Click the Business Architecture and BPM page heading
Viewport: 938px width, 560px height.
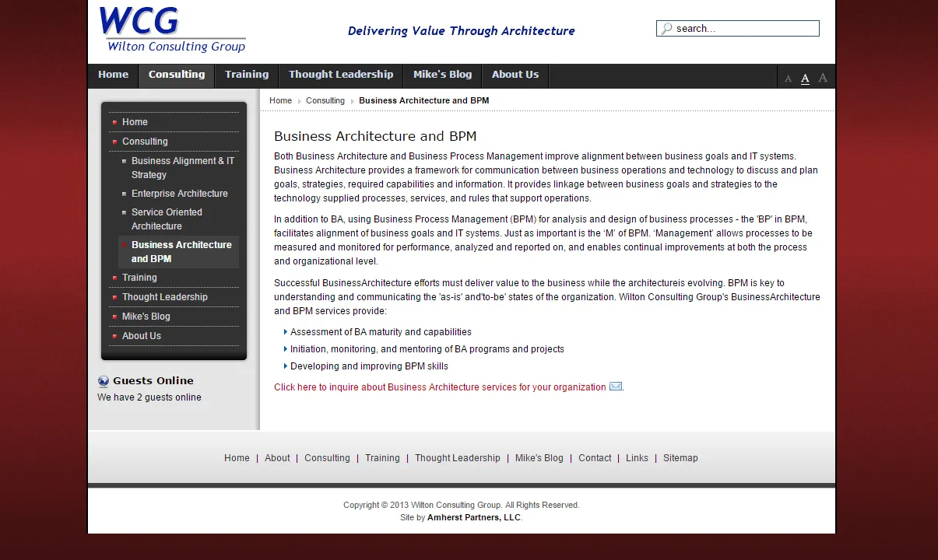pyautogui.click(x=375, y=137)
